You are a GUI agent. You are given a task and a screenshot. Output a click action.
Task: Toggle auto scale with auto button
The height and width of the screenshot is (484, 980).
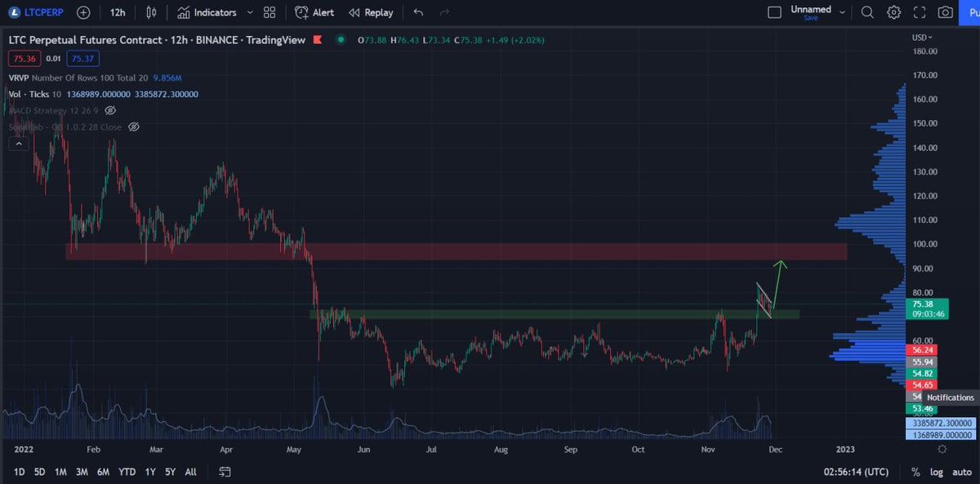pyautogui.click(x=961, y=472)
